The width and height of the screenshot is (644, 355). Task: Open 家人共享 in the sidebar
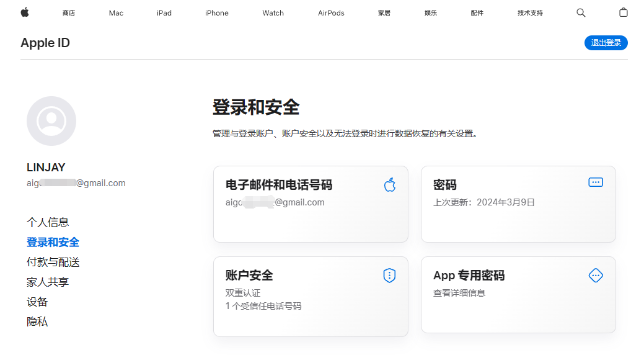click(x=48, y=282)
